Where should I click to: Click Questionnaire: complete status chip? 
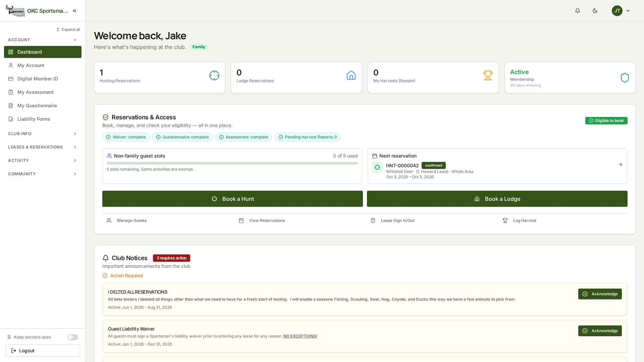point(182,137)
